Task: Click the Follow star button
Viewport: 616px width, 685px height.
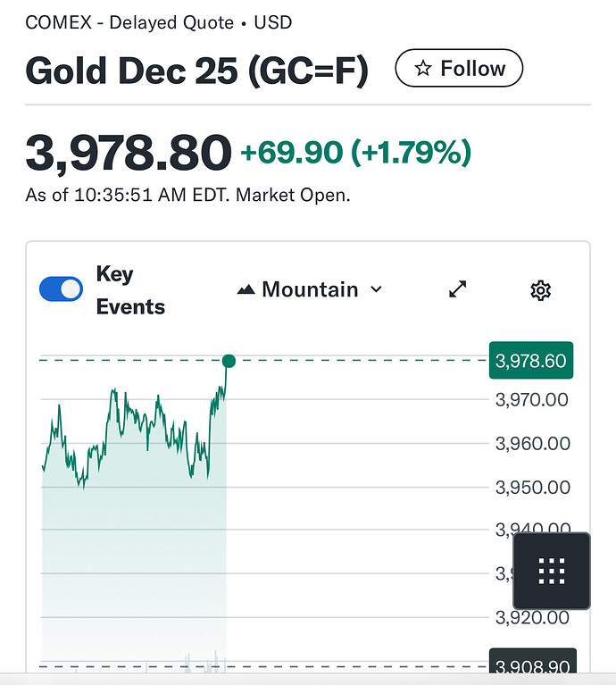Action: [459, 69]
